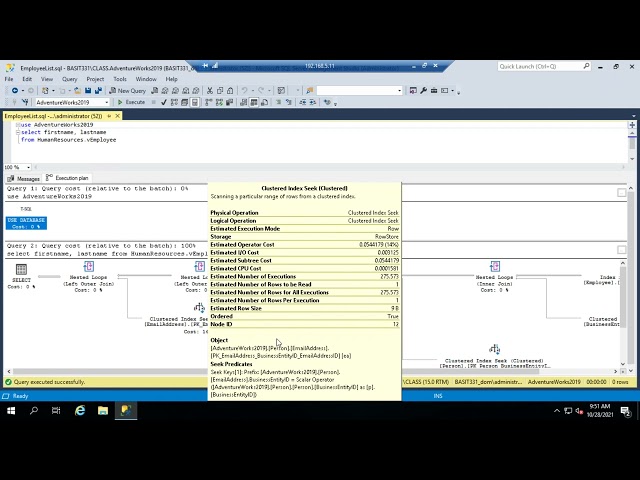Open the Windows Start menu
640x480 pixels.
11,411
